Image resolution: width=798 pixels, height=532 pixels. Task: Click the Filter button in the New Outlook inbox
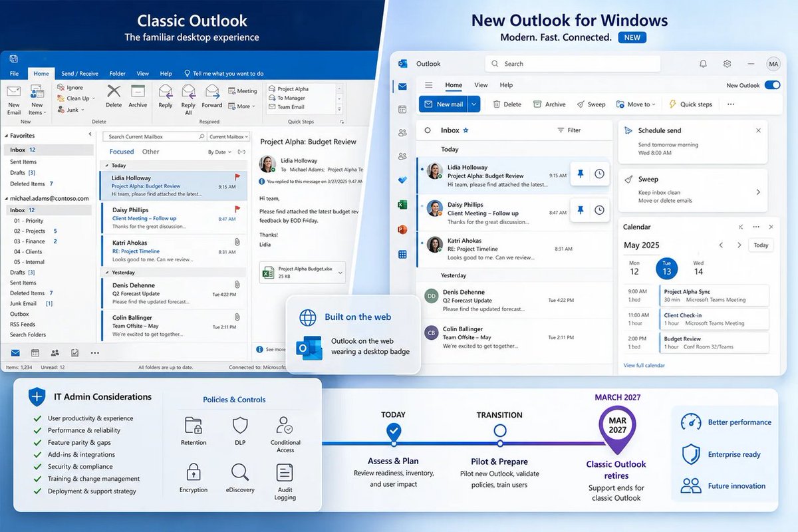coord(569,130)
